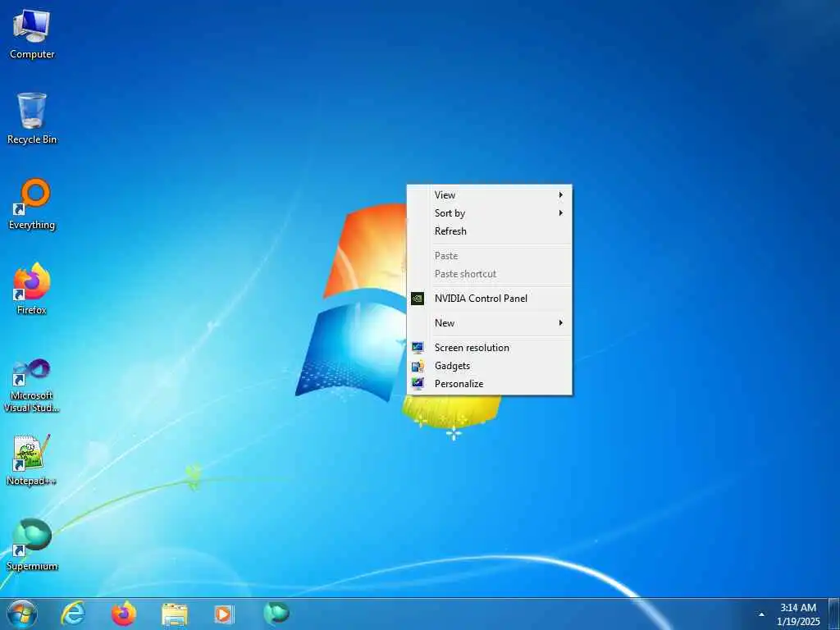Open Windows Media Player from taskbar
This screenshot has height=630, width=840.
coord(224,614)
